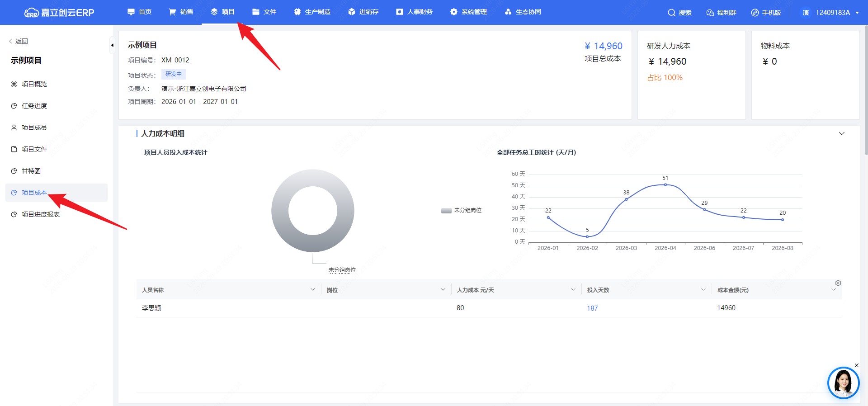Click the 物料成本 card
The width and height of the screenshot is (868, 406).
[805, 75]
